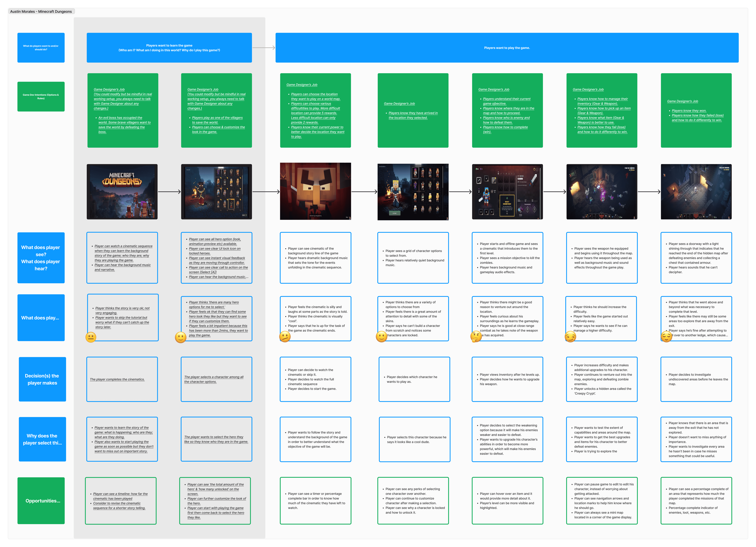Select 'What does player see? What does player hear?' label
Screen dimensions: 756x547
click(41, 258)
